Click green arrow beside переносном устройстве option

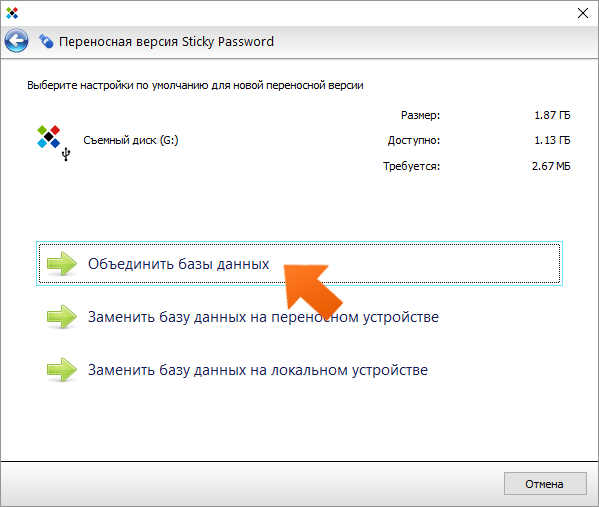pos(62,317)
